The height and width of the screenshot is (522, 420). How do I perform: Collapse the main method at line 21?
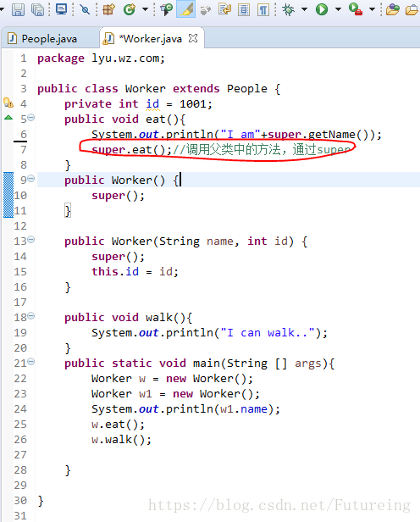(31, 361)
